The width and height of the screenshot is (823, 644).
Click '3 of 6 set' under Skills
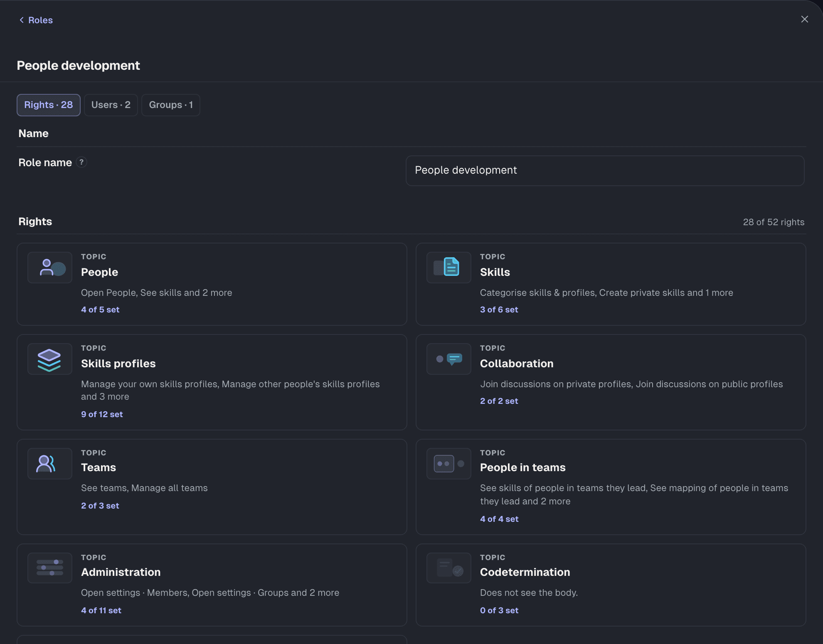pos(499,310)
